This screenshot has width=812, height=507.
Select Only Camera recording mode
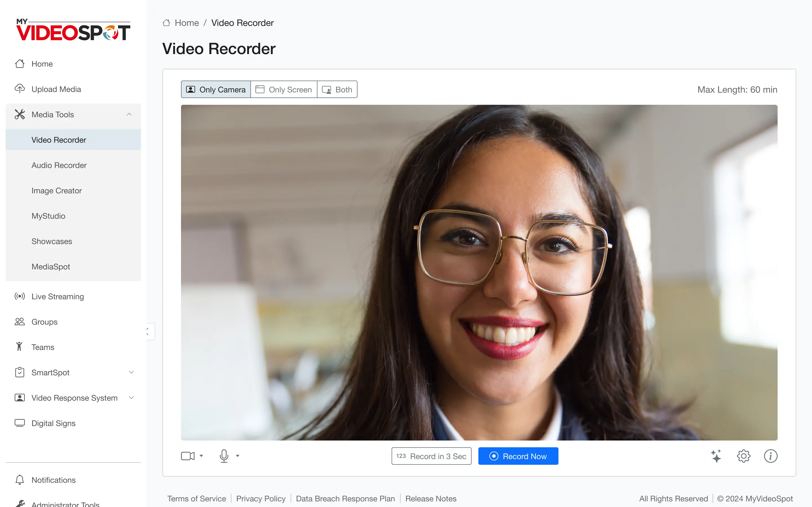[216, 90]
